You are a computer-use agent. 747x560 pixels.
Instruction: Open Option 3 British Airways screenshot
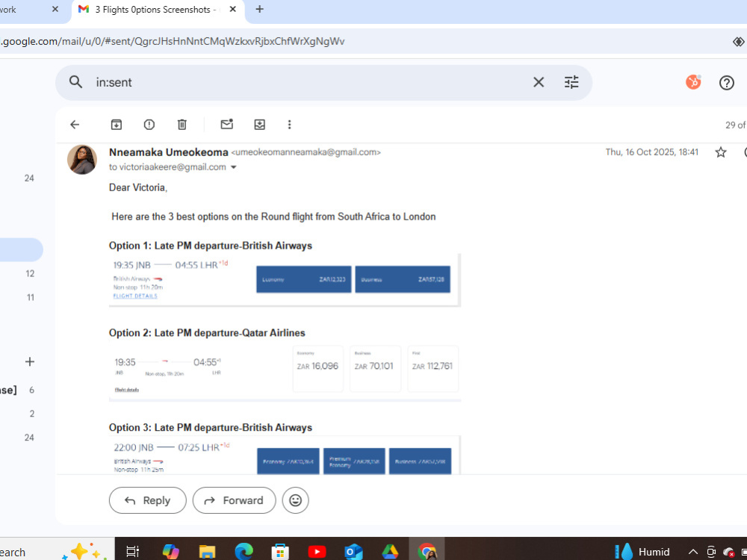tap(285, 455)
